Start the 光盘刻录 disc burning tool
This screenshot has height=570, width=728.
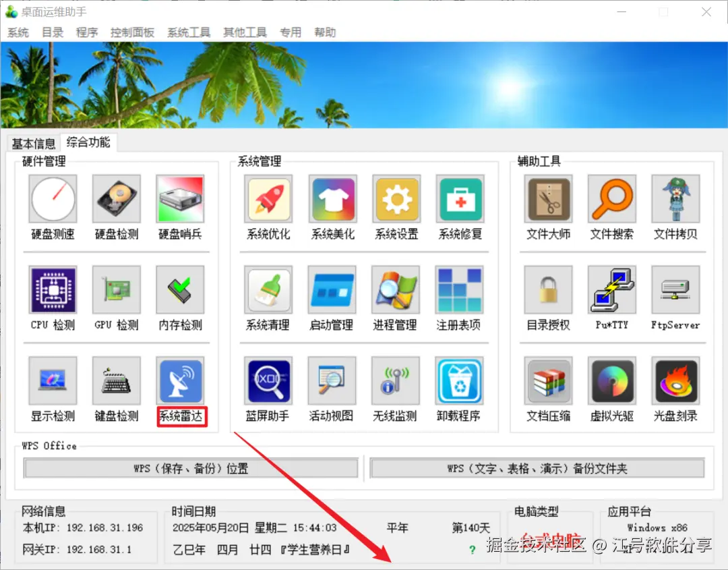[x=675, y=380]
